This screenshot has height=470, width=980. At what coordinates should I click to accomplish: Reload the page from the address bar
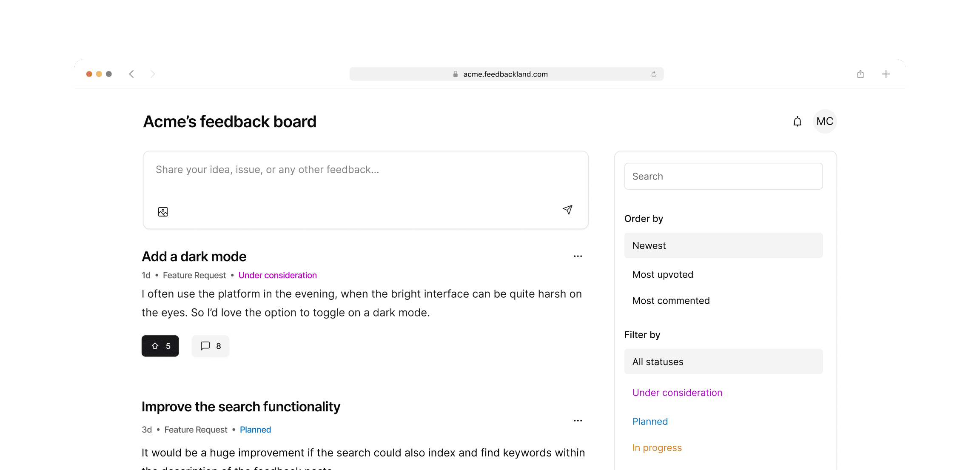coord(654,74)
